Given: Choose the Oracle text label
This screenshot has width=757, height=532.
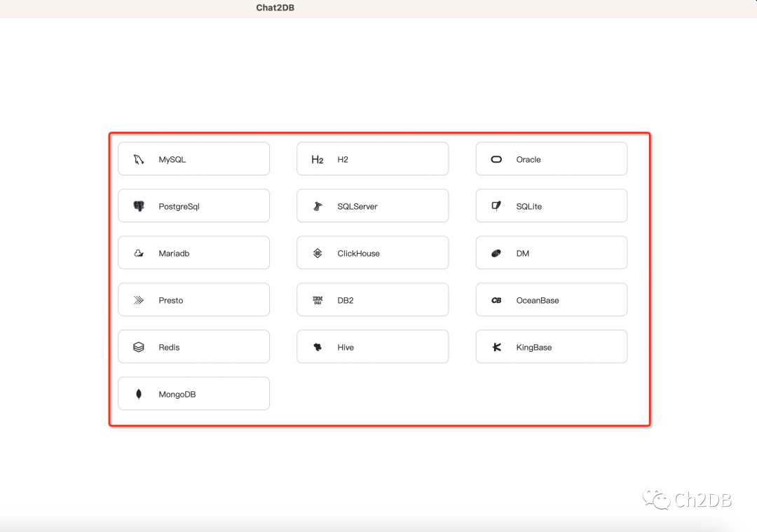Looking at the screenshot, I should point(528,160).
